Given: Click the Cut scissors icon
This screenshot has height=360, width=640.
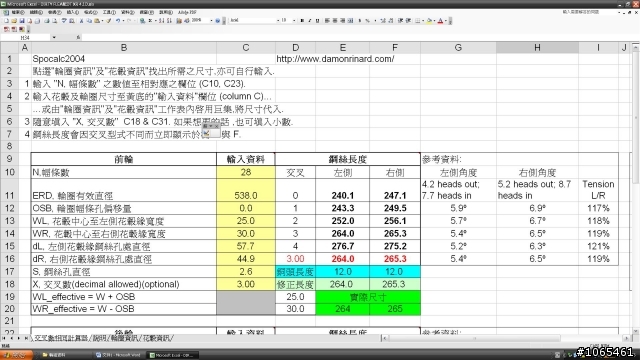Looking at the screenshot, I should coord(81,21).
